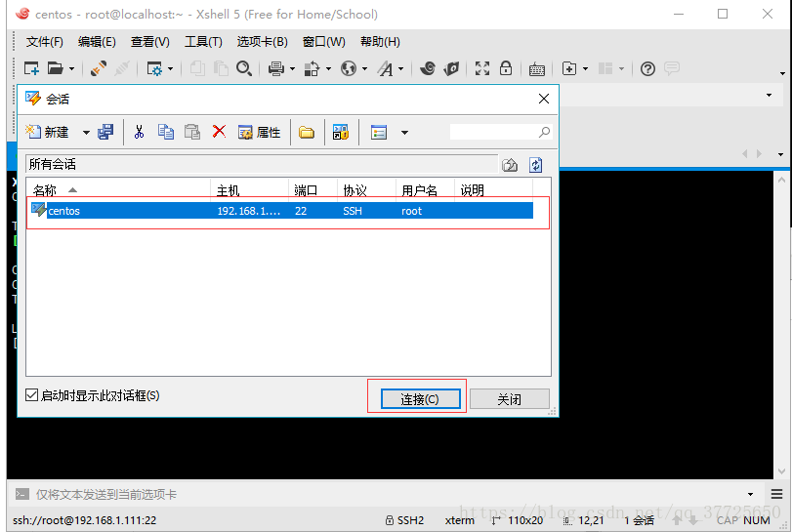Image resolution: width=792 pixels, height=532 pixels.
Task: Click the Cut scissors icon in sessions dialog
Action: 139,132
